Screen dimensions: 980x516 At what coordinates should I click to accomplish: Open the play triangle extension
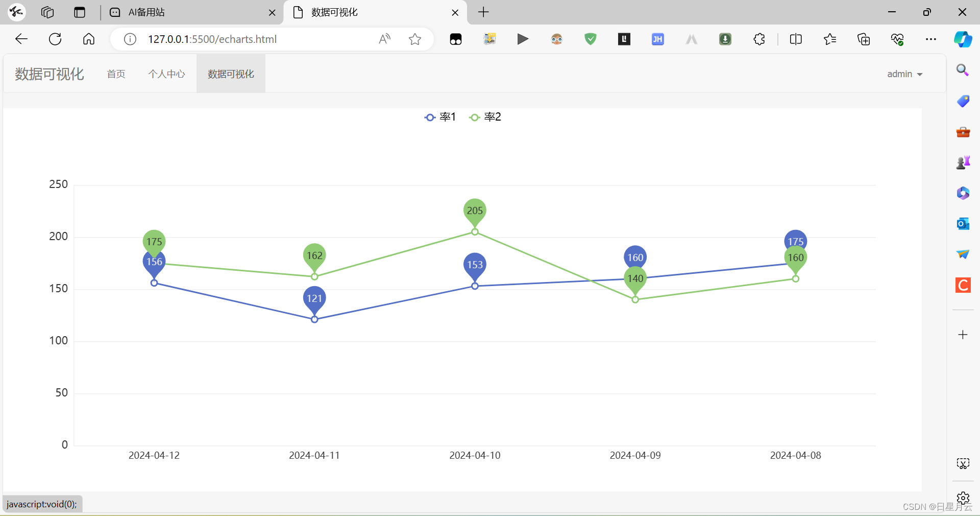pyautogui.click(x=523, y=39)
